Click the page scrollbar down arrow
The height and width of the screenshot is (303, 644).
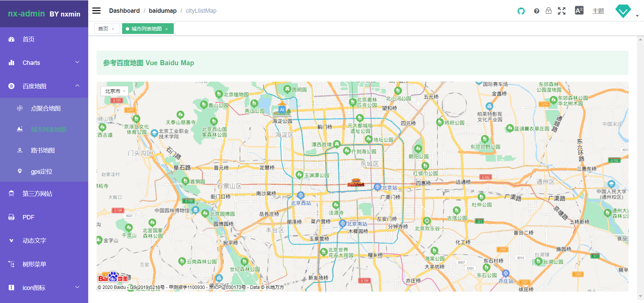[x=641, y=296]
